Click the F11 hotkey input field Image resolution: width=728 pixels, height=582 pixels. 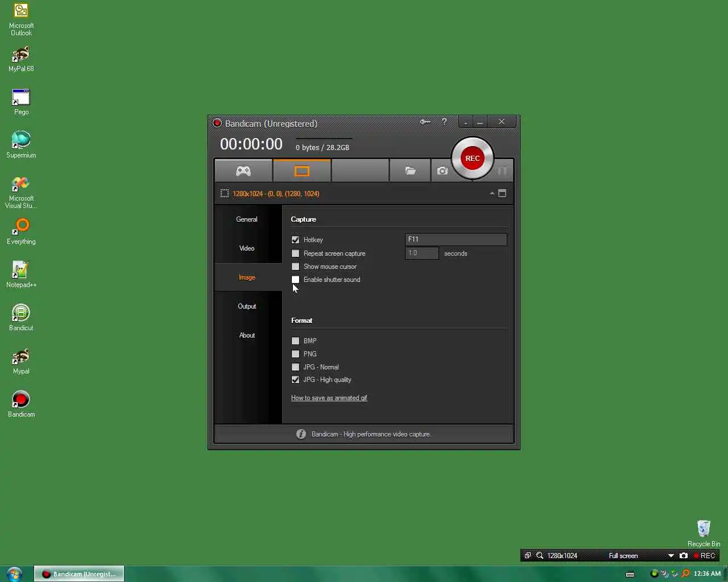coord(456,240)
